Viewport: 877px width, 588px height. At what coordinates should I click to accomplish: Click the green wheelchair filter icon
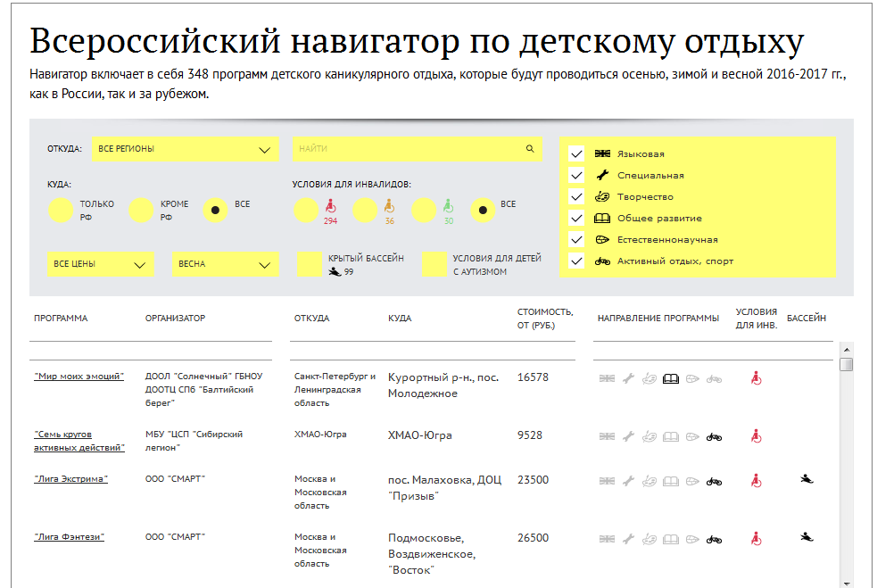[449, 206]
